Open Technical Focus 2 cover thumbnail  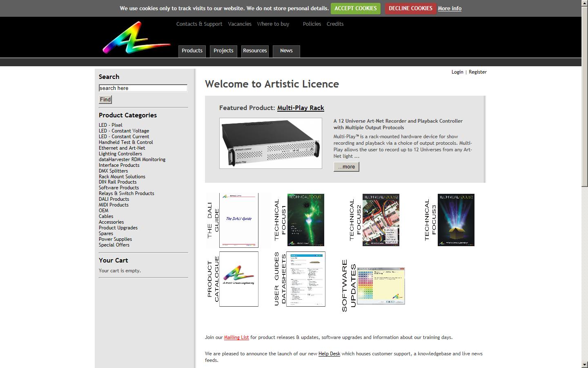[x=381, y=220]
